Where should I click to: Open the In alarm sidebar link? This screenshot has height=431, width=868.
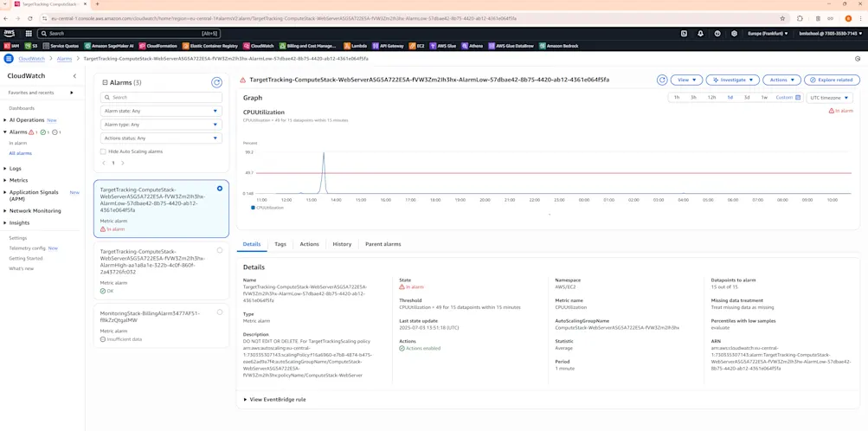click(x=17, y=143)
